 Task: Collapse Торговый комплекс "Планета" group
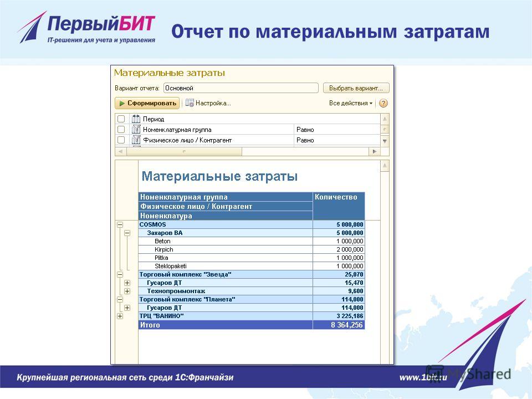120,300
